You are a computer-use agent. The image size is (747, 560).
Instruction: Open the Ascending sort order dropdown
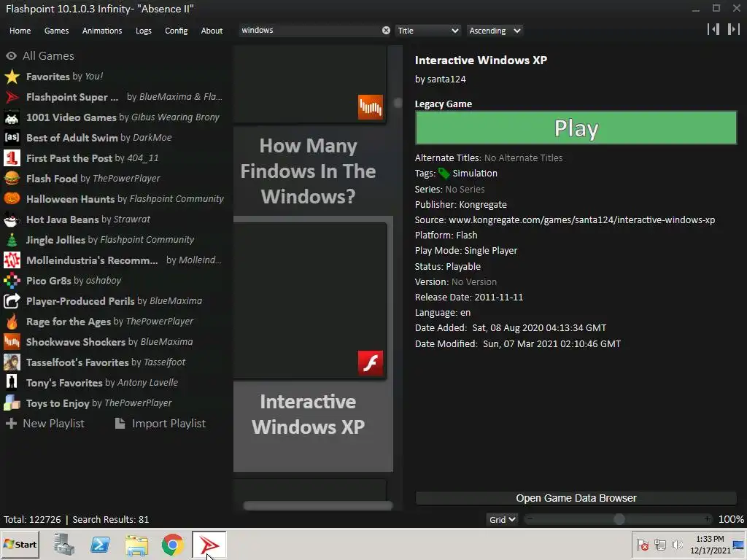[x=495, y=31]
